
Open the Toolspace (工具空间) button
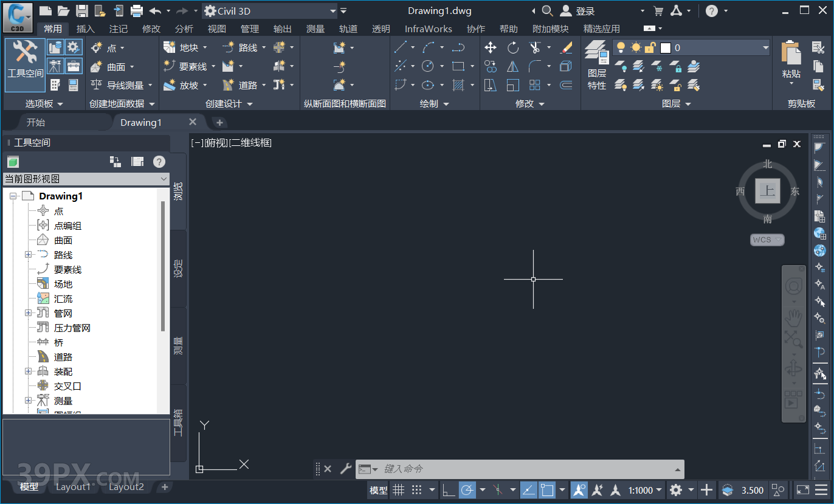[x=26, y=65]
